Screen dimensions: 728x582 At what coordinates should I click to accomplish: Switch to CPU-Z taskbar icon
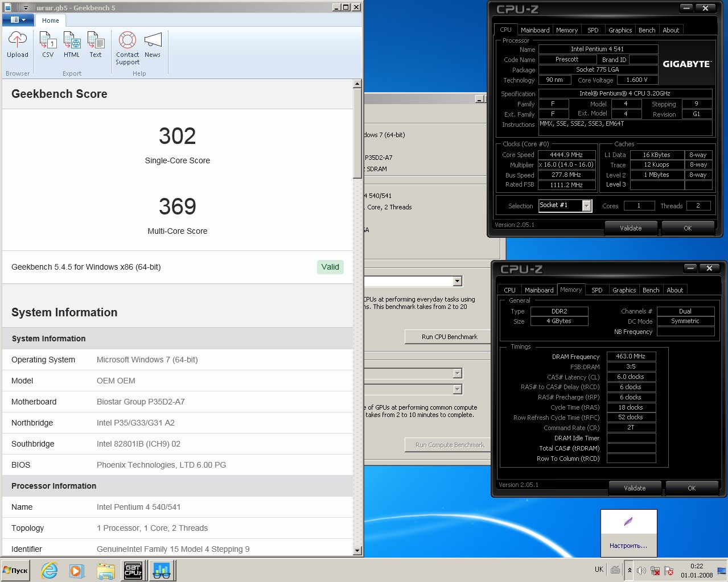coord(133,570)
